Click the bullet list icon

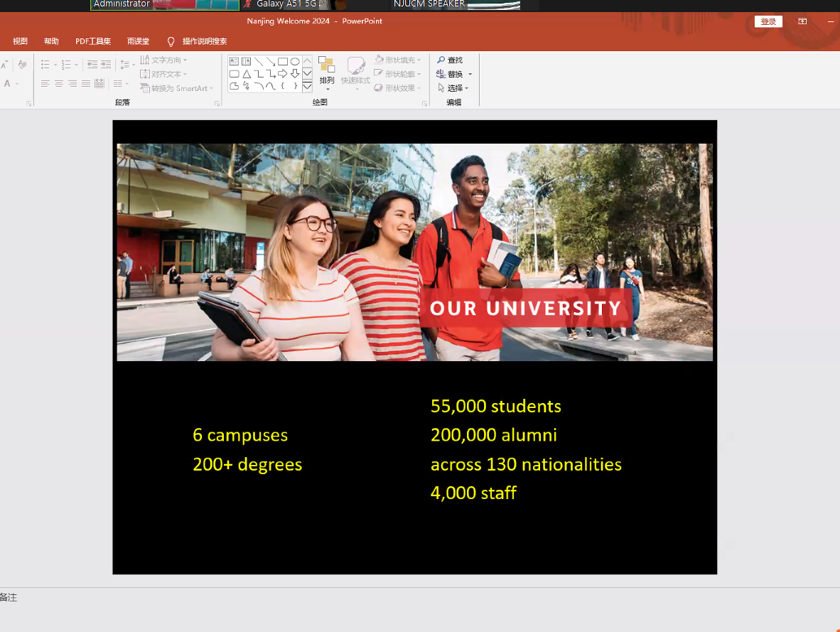[x=45, y=65]
